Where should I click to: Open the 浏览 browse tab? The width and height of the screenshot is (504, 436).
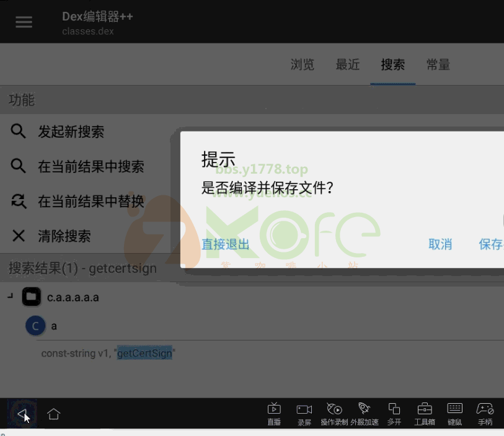(x=302, y=65)
